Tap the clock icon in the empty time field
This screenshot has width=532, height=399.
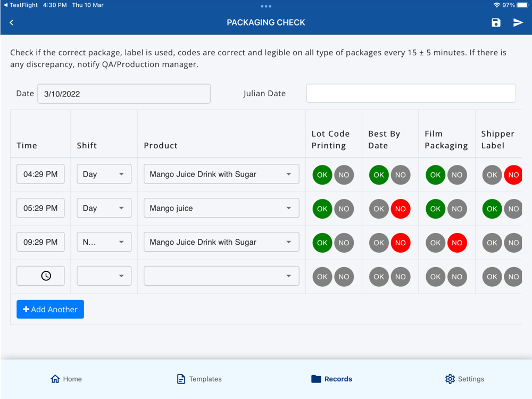pos(46,276)
